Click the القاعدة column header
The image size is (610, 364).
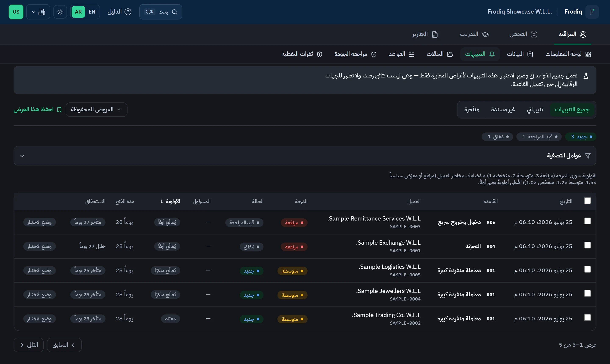point(491,201)
